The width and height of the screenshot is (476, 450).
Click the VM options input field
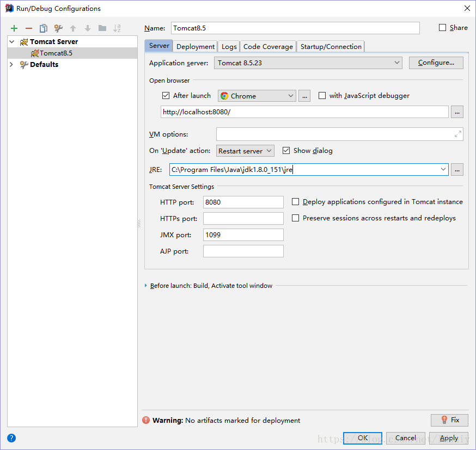pos(340,134)
